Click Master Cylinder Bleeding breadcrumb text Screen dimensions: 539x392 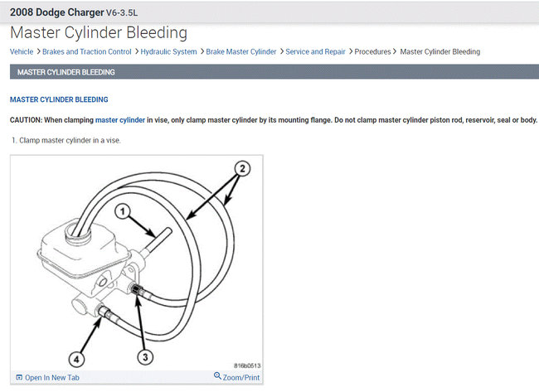coord(440,51)
